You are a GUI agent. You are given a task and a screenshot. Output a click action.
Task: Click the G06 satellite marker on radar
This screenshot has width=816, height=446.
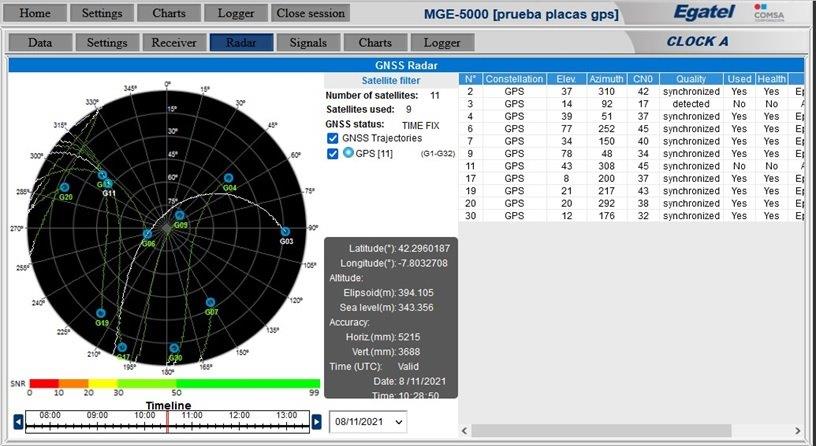pos(148,234)
